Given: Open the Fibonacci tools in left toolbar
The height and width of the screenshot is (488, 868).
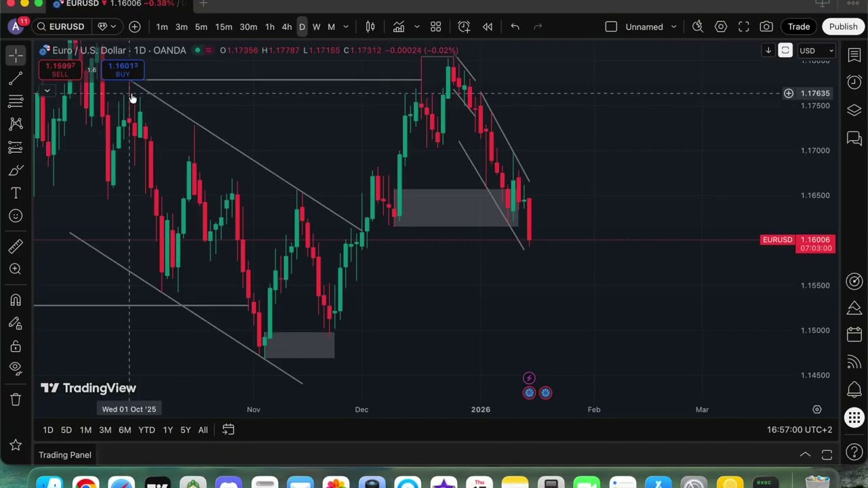Looking at the screenshot, I should [x=16, y=102].
